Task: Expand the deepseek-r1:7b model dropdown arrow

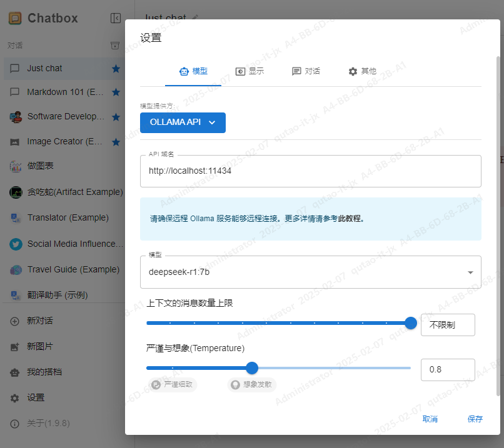Action: pos(470,272)
